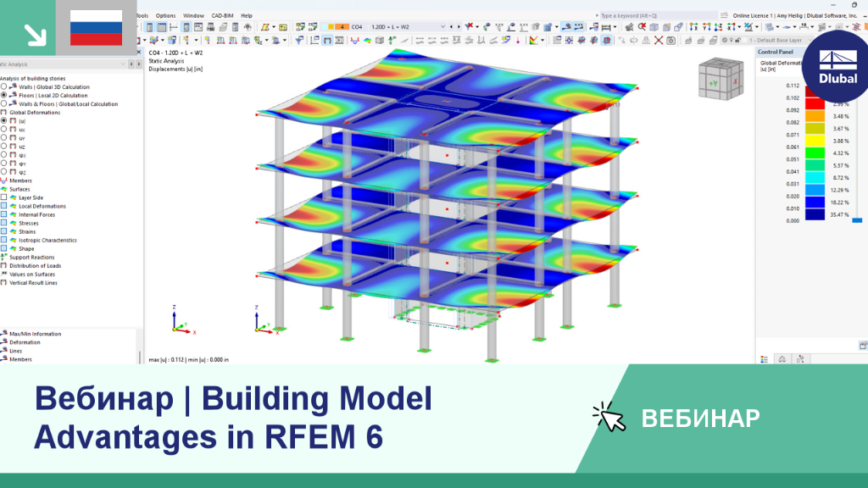This screenshot has width=868, height=488.
Task: Click the member results diagram icon
Action: coord(355,40)
